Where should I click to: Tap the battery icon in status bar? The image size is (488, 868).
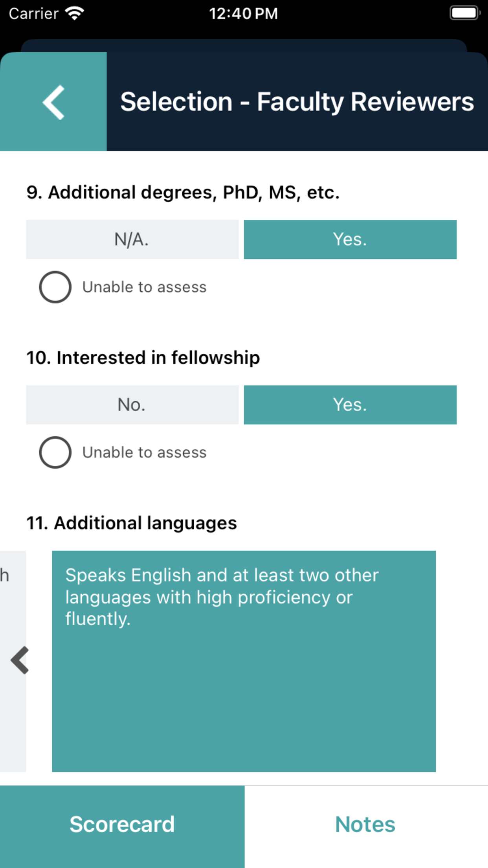point(464,13)
